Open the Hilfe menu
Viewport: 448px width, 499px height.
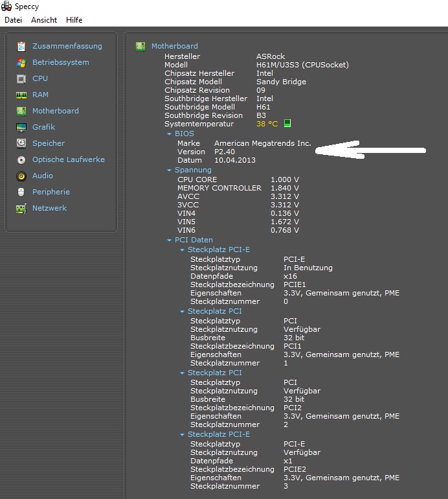(x=74, y=20)
